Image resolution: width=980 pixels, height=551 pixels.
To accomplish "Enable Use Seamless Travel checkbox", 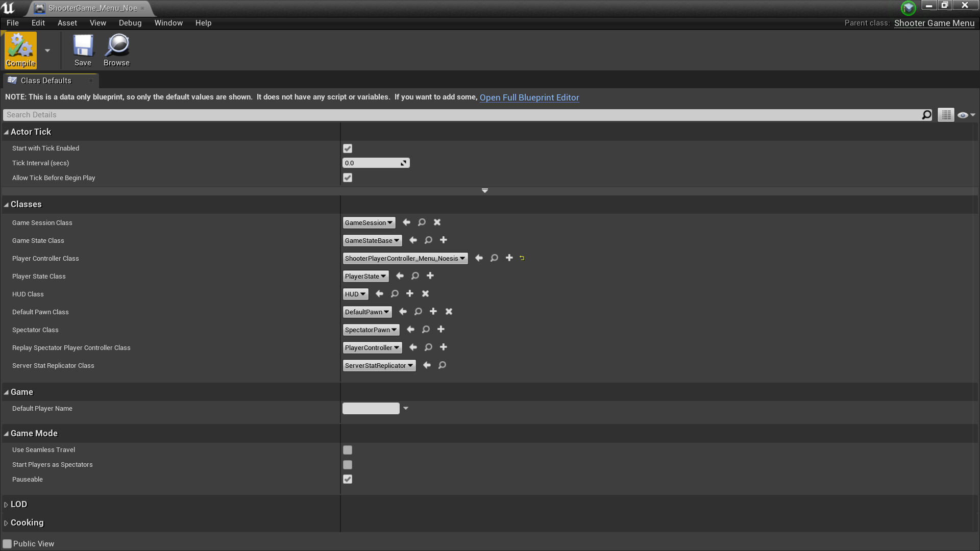I will pos(348,450).
